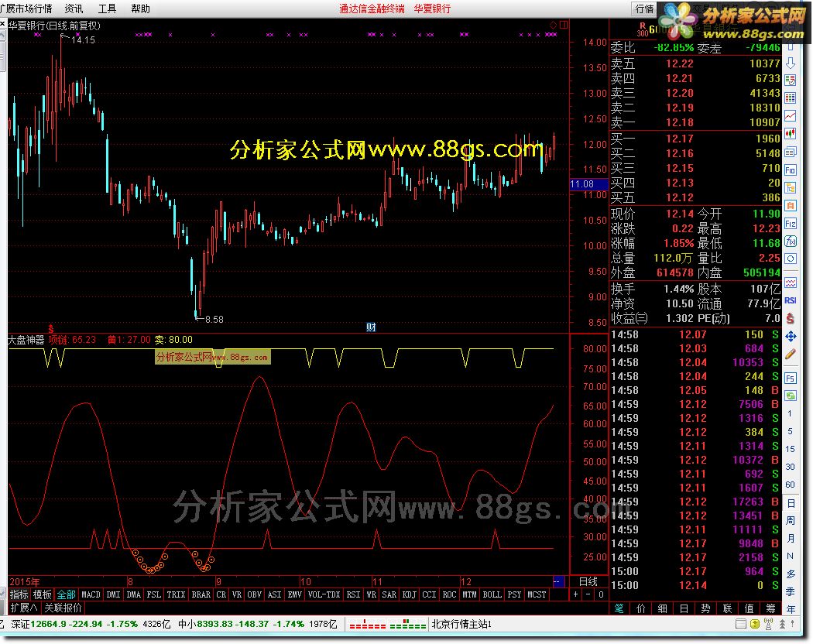Click the 0 reset button below chart
813x644 pixels.
click(601, 594)
